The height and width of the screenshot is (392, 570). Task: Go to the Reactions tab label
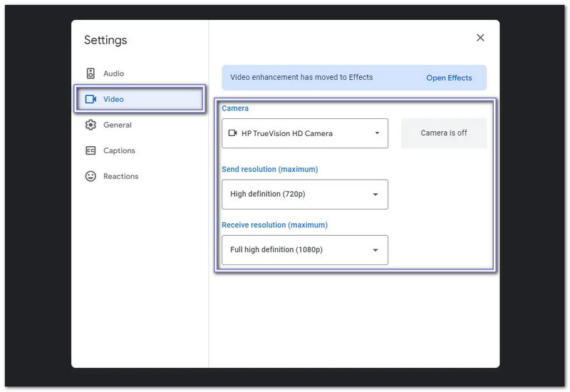tap(120, 176)
